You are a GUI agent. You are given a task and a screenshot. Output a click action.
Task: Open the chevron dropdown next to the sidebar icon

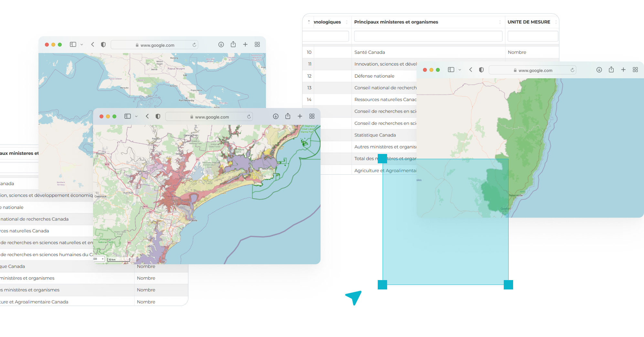136,116
